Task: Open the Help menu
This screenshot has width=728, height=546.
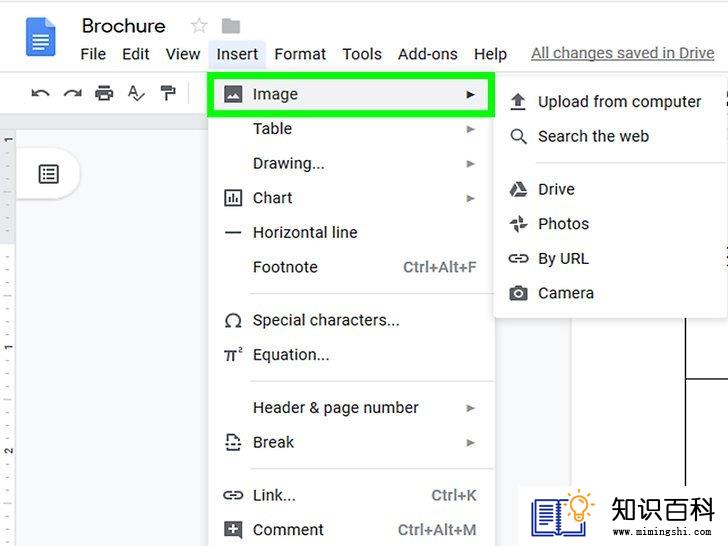Action: [x=490, y=54]
